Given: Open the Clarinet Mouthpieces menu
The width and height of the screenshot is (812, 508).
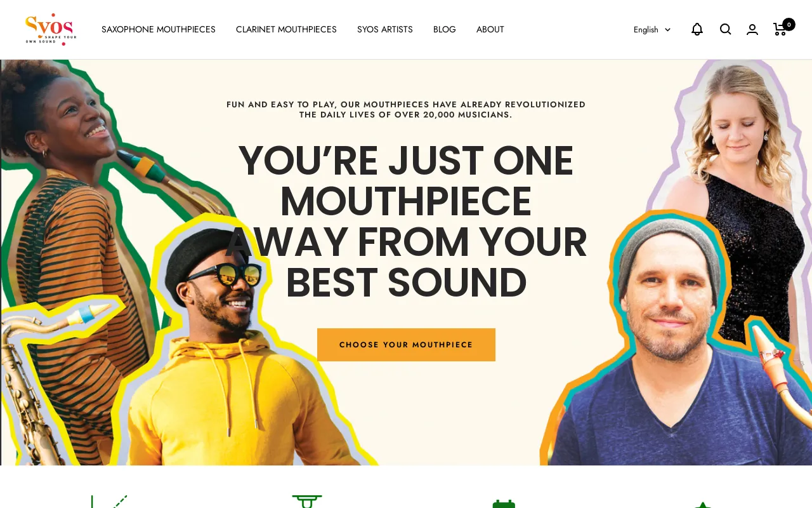Looking at the screenshot, I should tap(286, 29).
